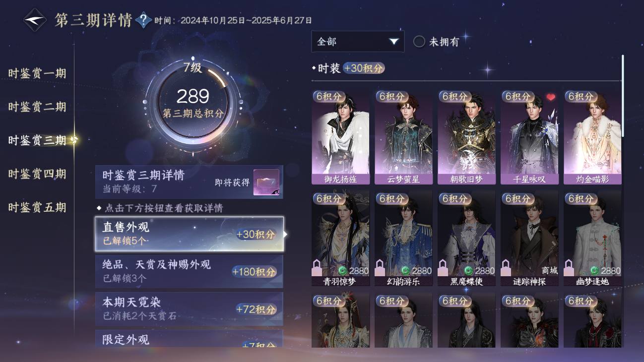Switch to 时鉴赏一期 tab
Image resolution: width=644 pixels, height=362 pixels.
pos(37,73)
